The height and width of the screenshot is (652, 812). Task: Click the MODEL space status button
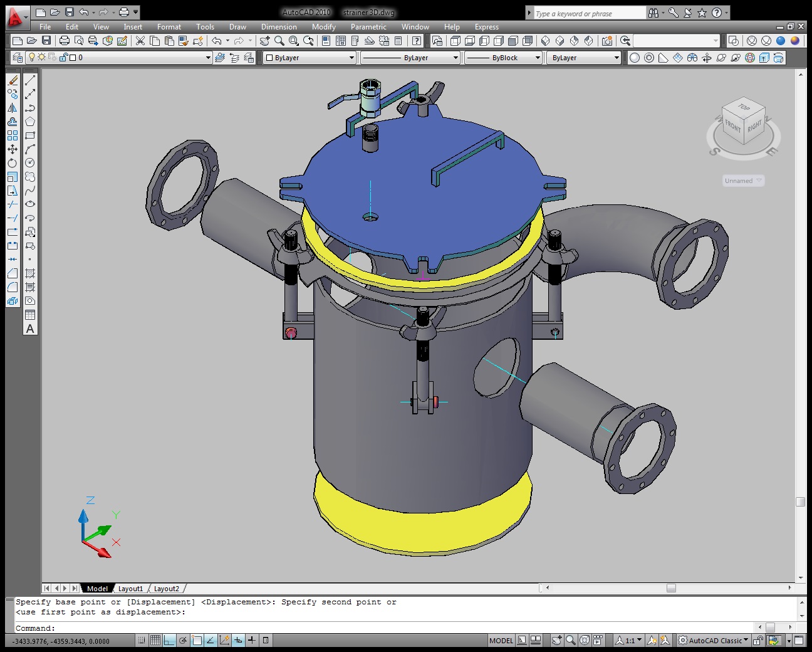pos(501,640)
